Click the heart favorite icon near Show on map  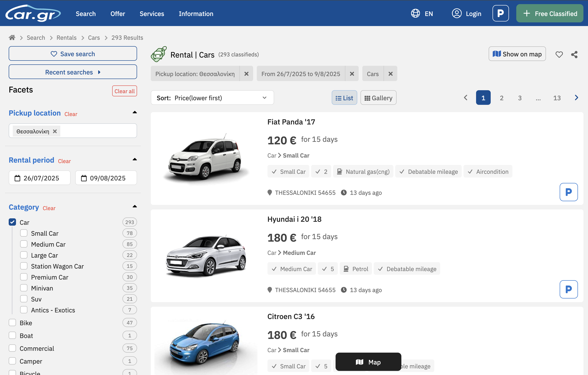coord(559,54)
